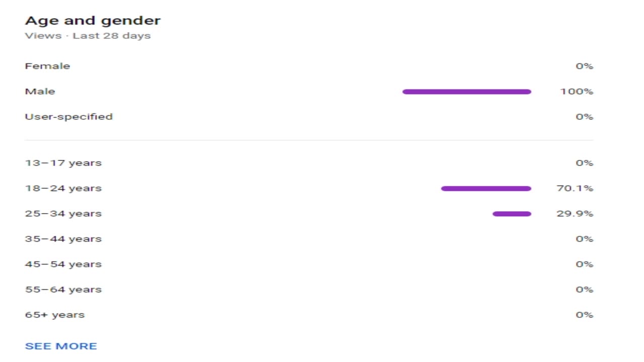644x362 pixels.
Task: Click the 45–54 years label
Action: (63, 264)
